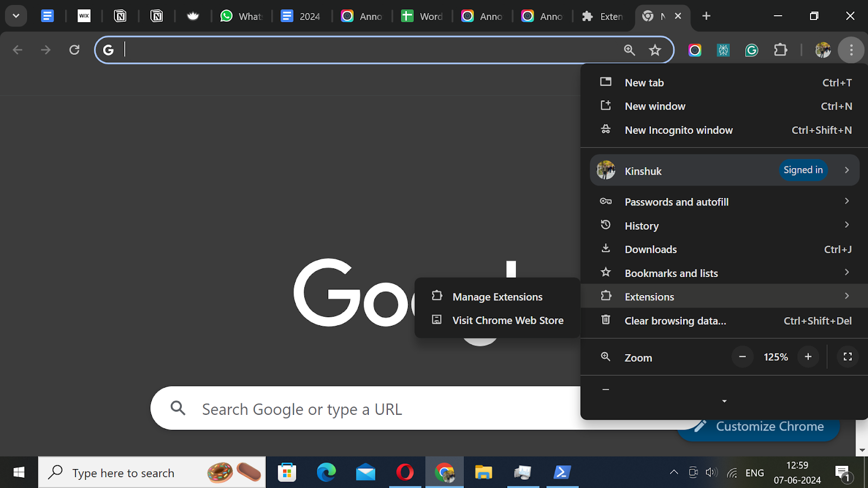This screenshot has height=488, width=868.
Task: Decrease zoom with the minus button
Action: pyautogui.click(x=743, y=357)
